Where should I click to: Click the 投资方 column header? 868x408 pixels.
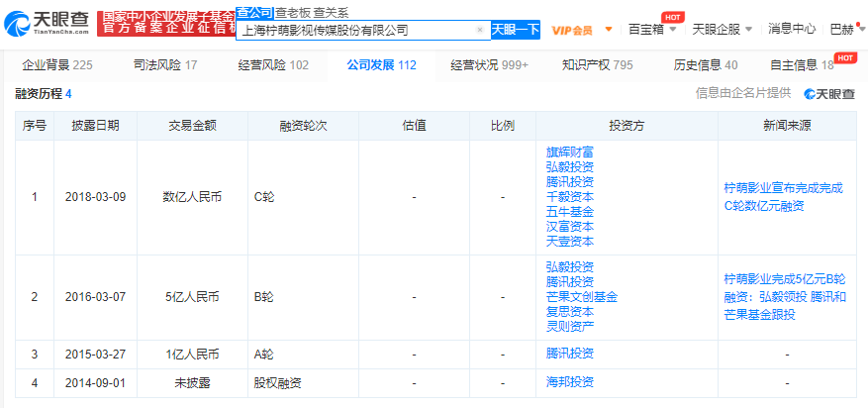click(x=627, y=126)
